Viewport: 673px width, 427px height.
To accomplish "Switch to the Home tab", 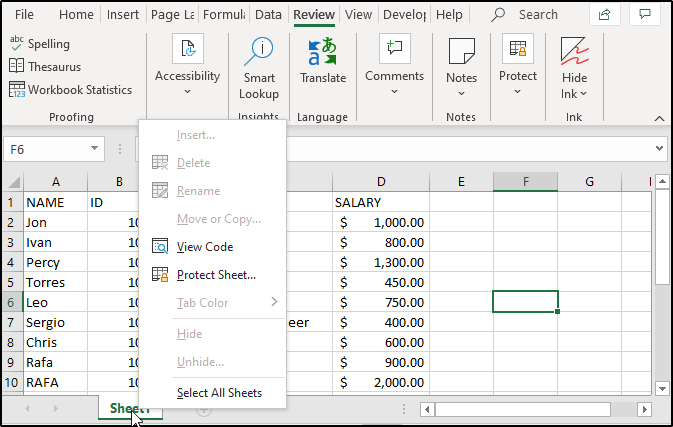I will click(76, 15).
